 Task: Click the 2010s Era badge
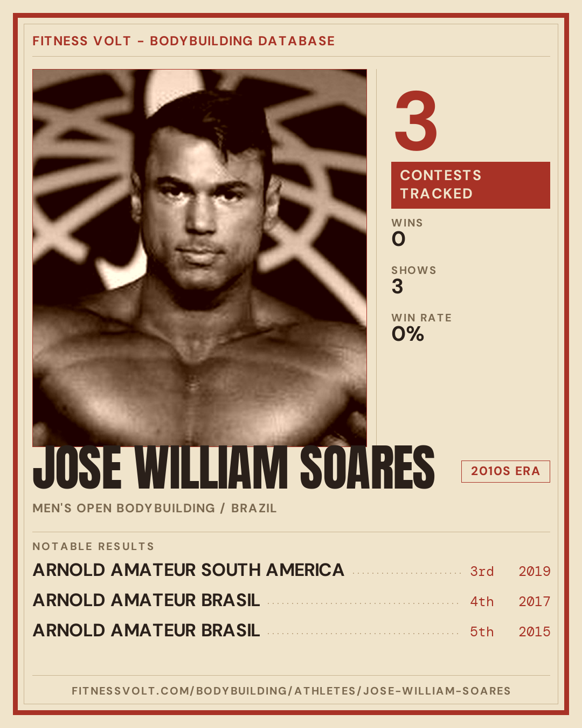(505, 471)
